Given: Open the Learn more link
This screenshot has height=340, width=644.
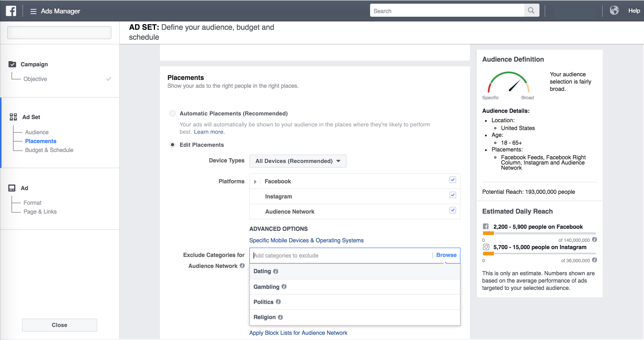Looking at the screenshot, I should pos(209,132).
